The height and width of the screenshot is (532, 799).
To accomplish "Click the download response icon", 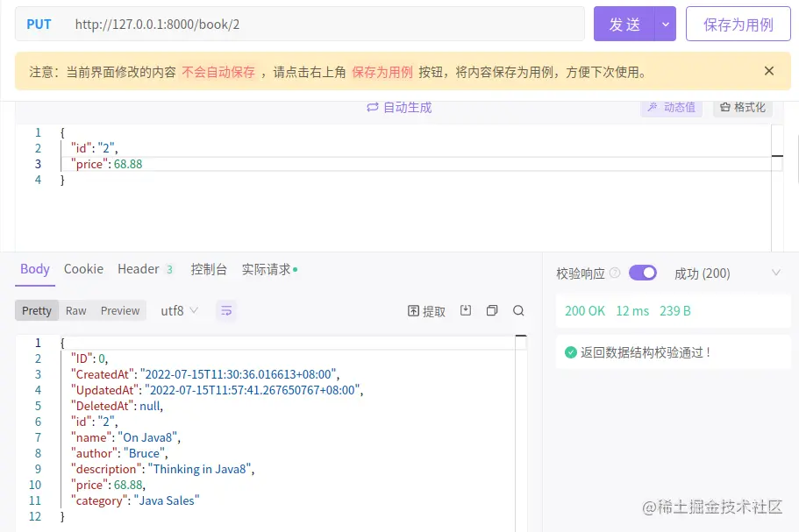I will [465, 310].
